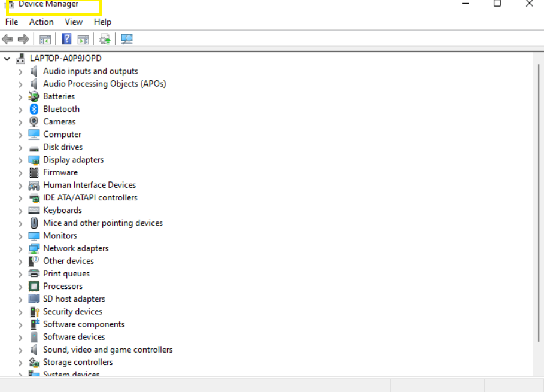Image resolution: width=544 pixels, height=392 pixels.
Task: Click the Firmware chip icon
Action: [x=34, y=172]
